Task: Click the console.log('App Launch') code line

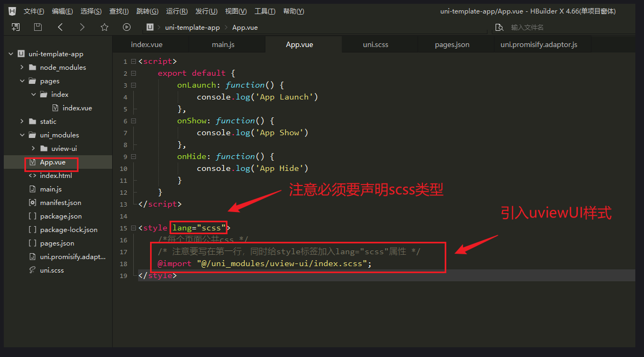Action: pyautogui.click(x=257, y=97)
